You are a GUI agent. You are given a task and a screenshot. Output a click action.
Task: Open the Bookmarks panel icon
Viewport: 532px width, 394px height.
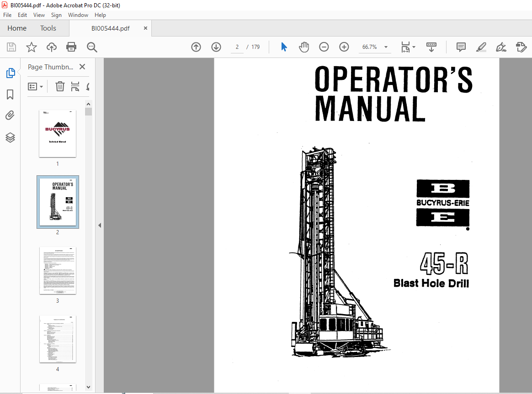point(10,95)
